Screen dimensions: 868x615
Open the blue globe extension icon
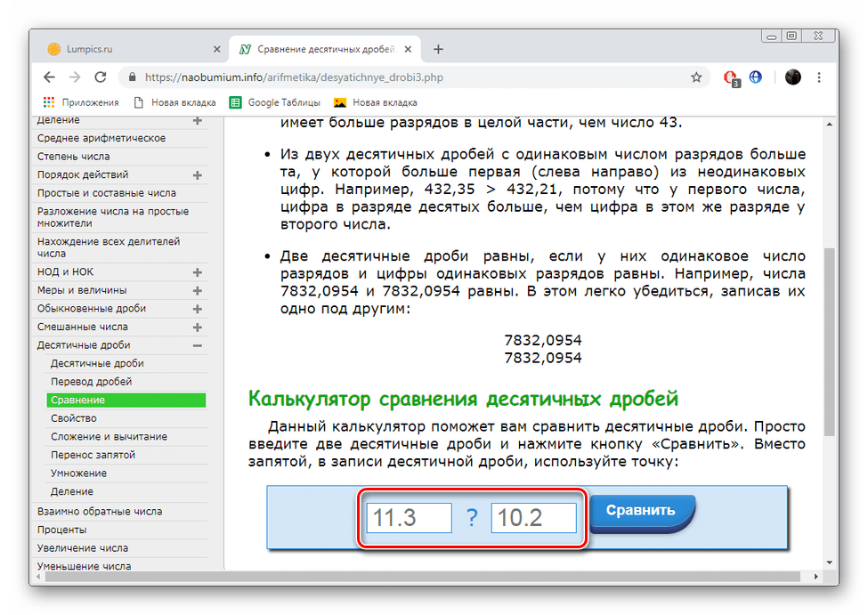(x=756, y=77)
